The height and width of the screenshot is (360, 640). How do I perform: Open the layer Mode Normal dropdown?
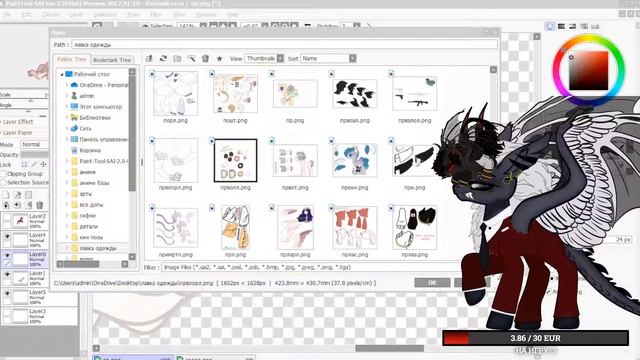(x=34, y=144)
